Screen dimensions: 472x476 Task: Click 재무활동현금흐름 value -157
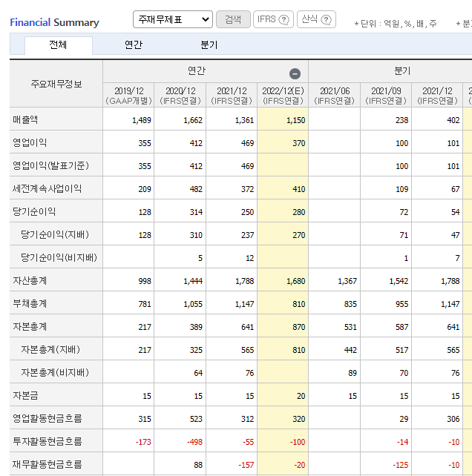point(246,465)
